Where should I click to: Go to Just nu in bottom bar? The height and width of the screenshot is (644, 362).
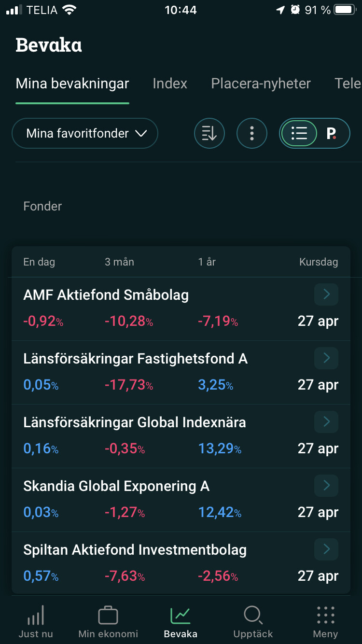pos(36,622)
